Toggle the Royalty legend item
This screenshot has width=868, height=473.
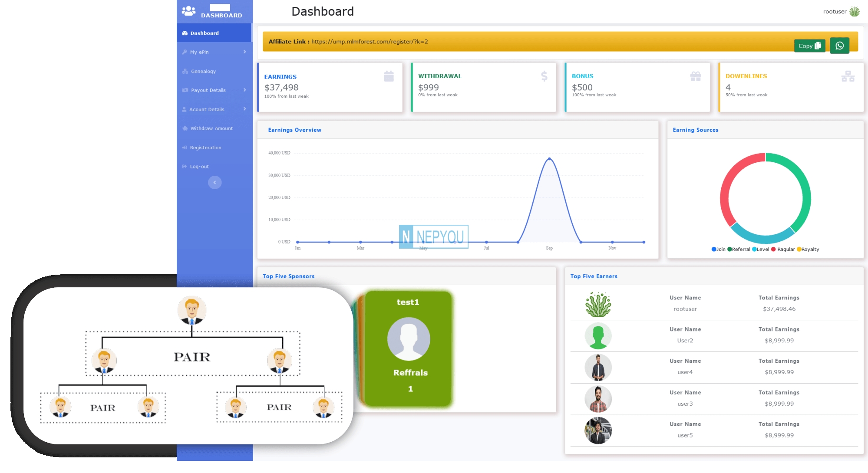[808, 249]
